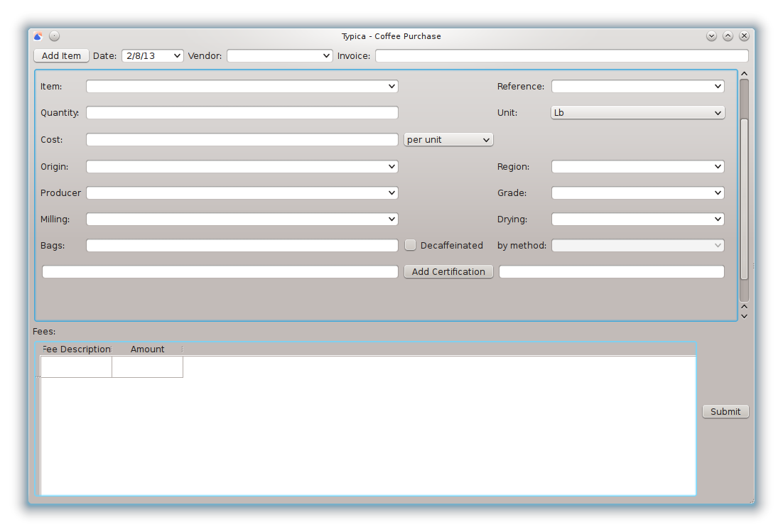
Task: Open the per unit cost dropdown
Action: [448, 140]
